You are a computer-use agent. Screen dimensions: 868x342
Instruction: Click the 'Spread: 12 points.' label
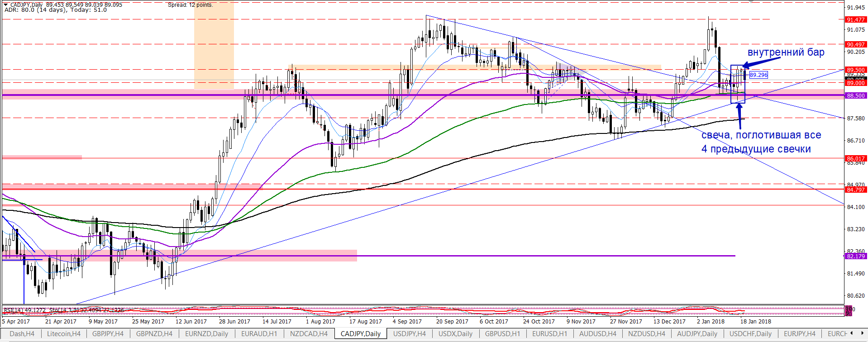click(190, 5)
